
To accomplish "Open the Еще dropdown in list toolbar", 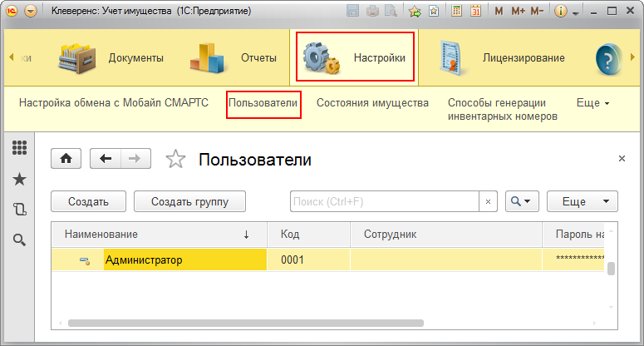I will [x=583, y=201].
